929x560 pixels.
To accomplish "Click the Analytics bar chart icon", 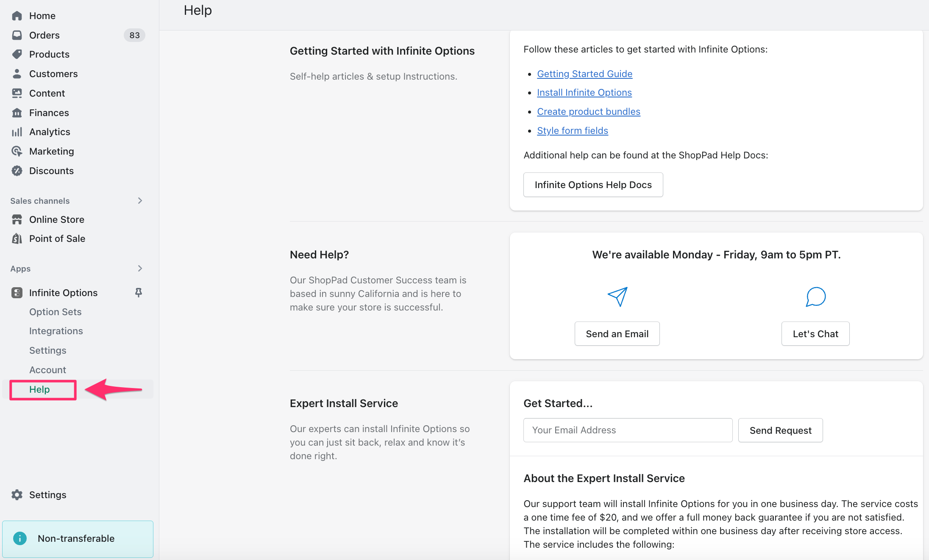I will coord(17,132).
